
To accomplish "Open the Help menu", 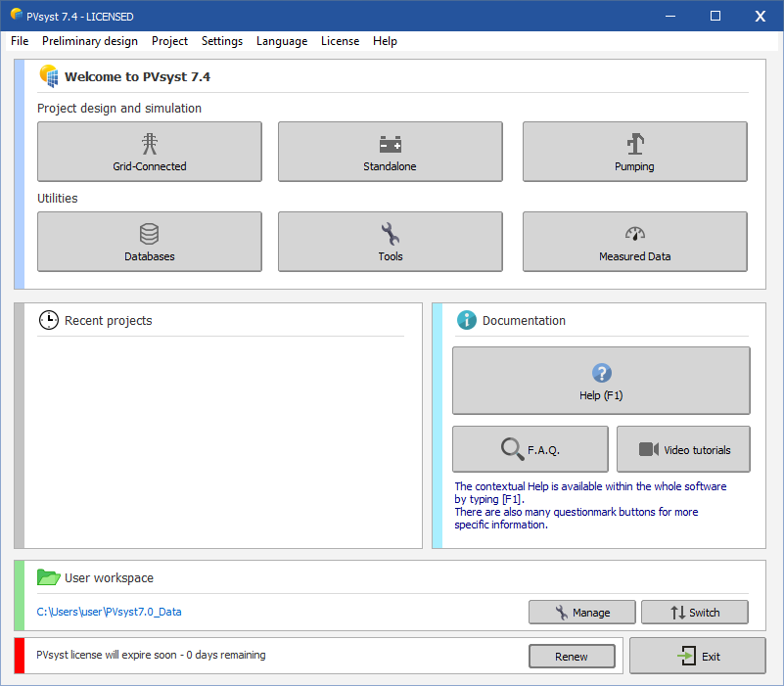I will click(x=385, y=41).
